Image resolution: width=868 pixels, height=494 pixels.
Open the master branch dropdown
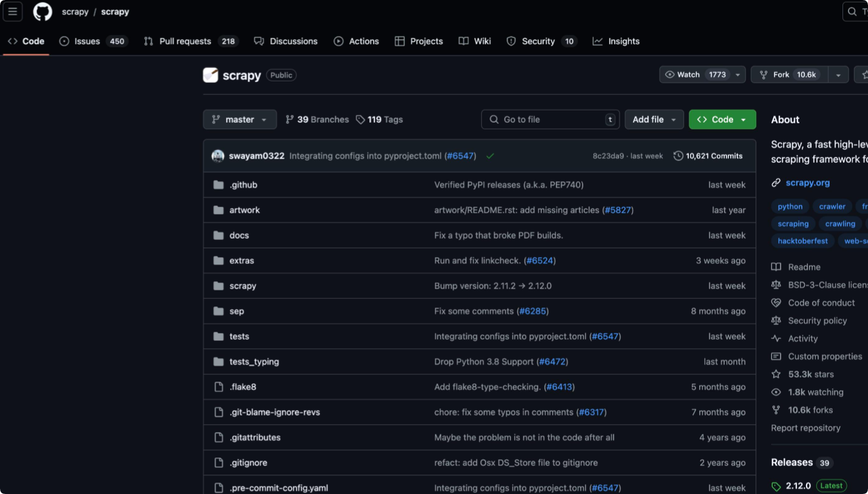coord(239,120)
